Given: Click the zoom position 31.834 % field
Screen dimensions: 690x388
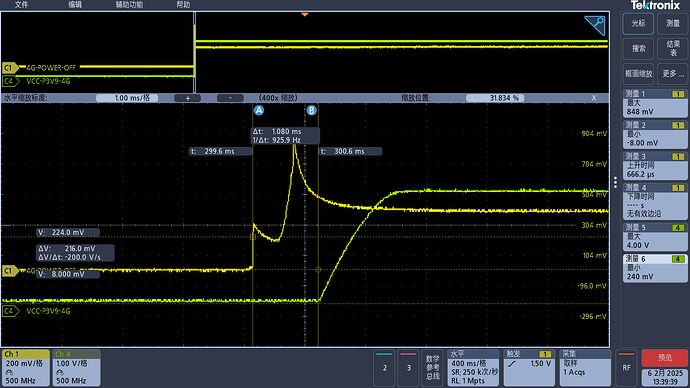Looking at the screenshot, I should click(495, 98).
